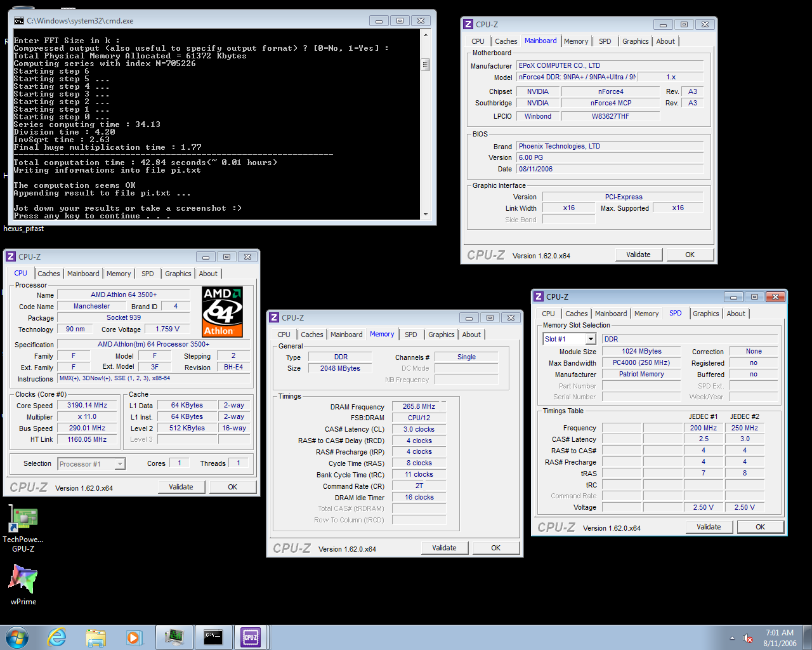The image size is (812, 650).
Task: Open the wPrime desktop shortcut
Action: tap(23, 584)
